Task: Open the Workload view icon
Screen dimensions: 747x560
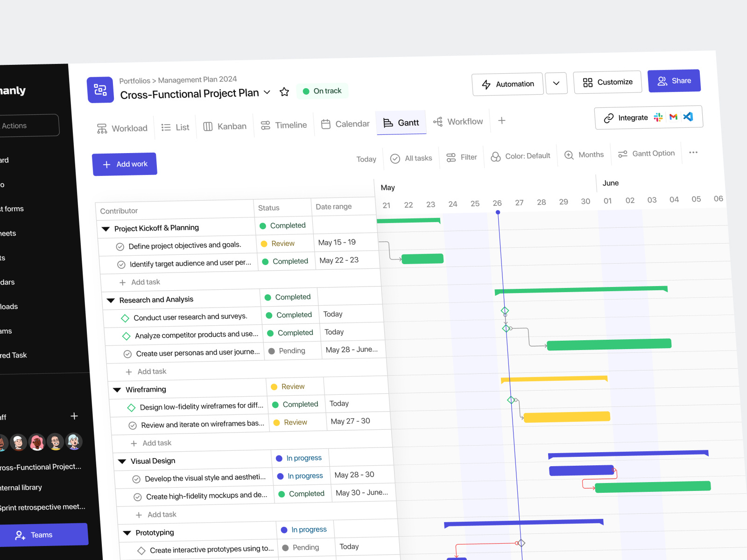Action: tap(102, 127)
